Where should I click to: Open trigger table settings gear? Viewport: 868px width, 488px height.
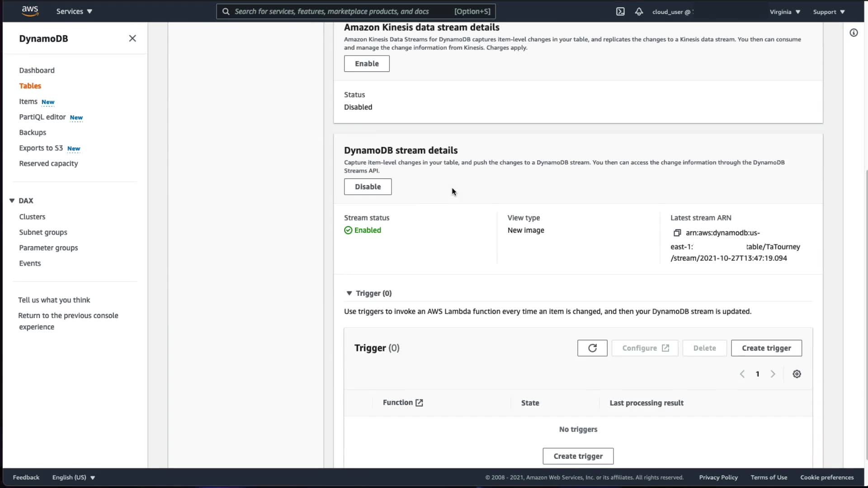tap(797, 374)
